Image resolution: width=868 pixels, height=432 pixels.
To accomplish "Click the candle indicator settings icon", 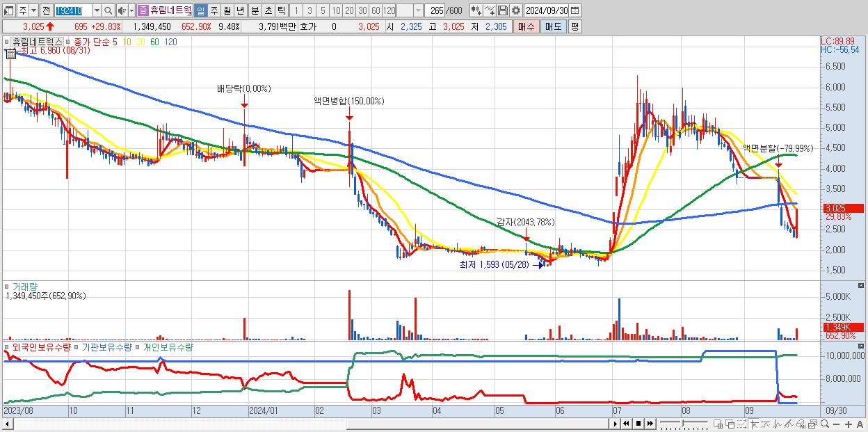I will click(476, 10).
